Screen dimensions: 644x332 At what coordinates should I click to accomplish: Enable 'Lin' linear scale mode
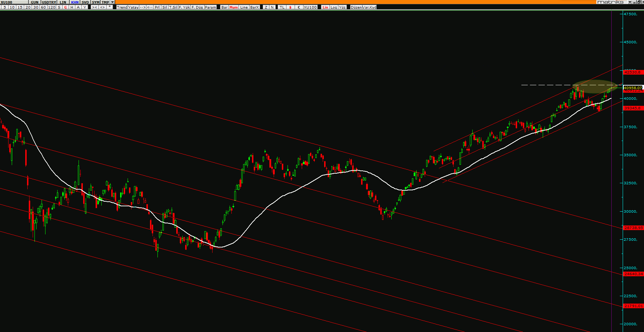click(x=325, y=7)
